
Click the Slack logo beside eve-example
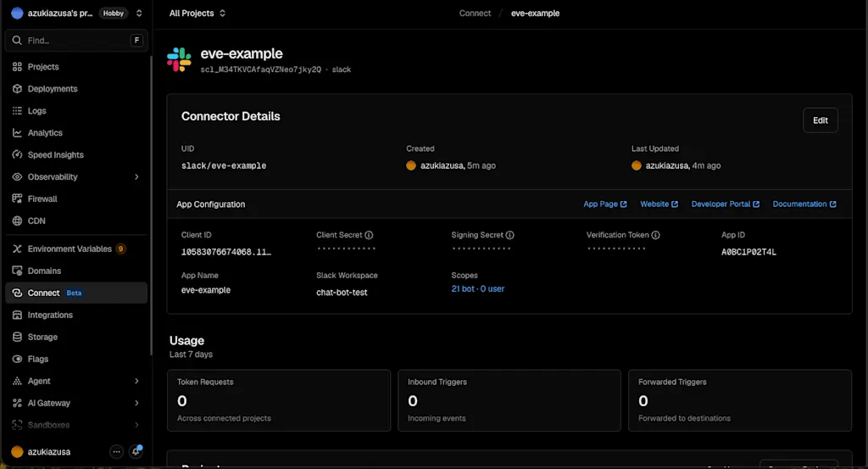(x=180, y=60)
